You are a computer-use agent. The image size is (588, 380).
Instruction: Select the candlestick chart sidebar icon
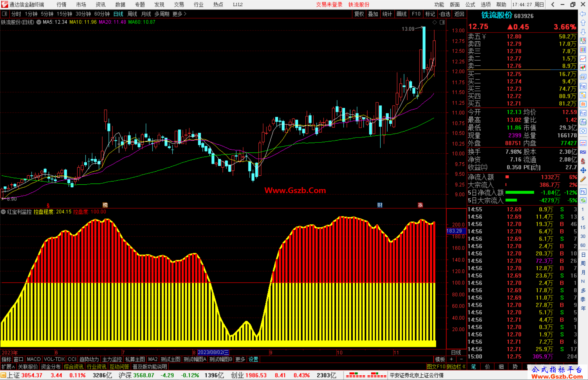(583, 68)
